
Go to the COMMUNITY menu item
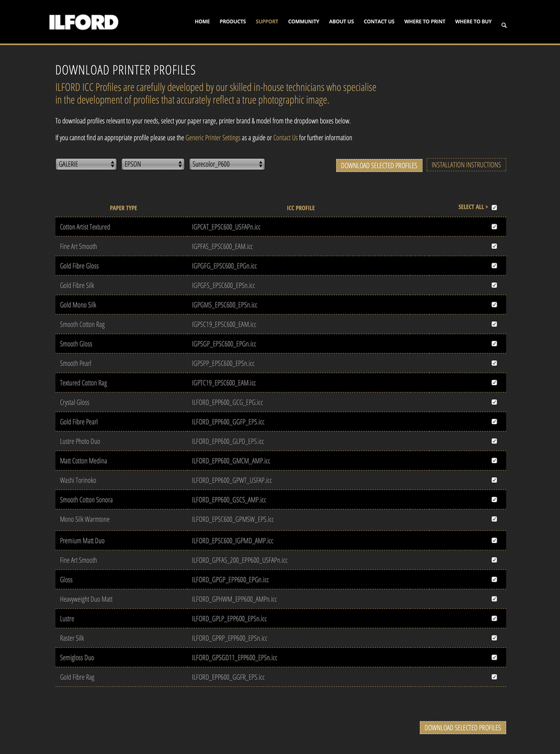304,21
